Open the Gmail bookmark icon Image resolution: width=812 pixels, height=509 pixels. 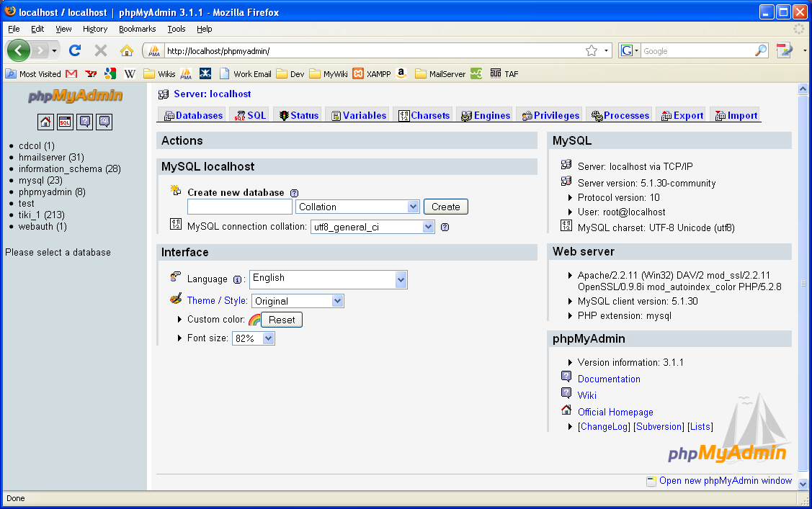point(71,74)
